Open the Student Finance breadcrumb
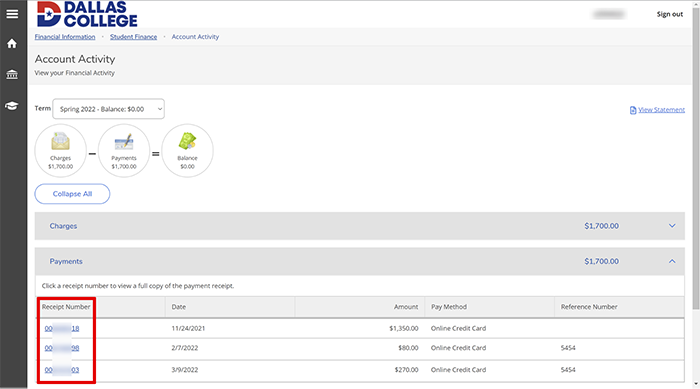The height and width of the screenshot is (389, 700). click(x=133, y=37)
